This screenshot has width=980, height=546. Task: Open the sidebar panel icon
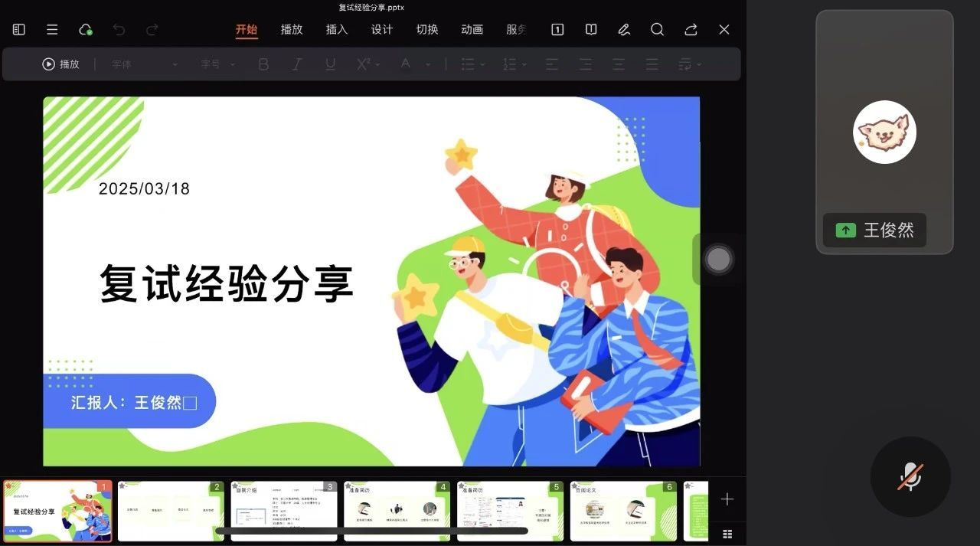click(x=19, y=29)
